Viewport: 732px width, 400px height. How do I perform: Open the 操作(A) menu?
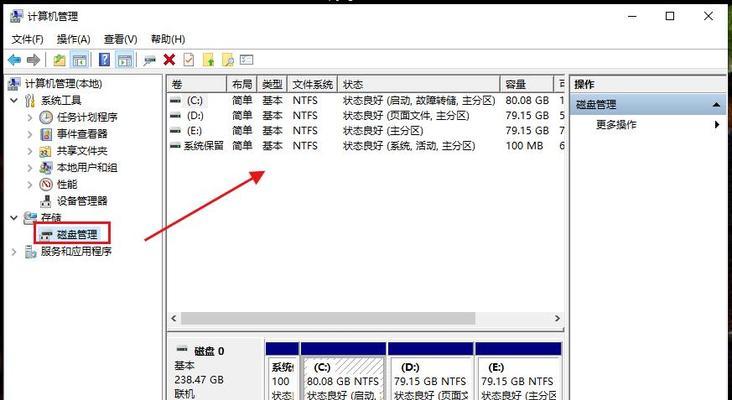pyautogui.click(x=73, y=39)
